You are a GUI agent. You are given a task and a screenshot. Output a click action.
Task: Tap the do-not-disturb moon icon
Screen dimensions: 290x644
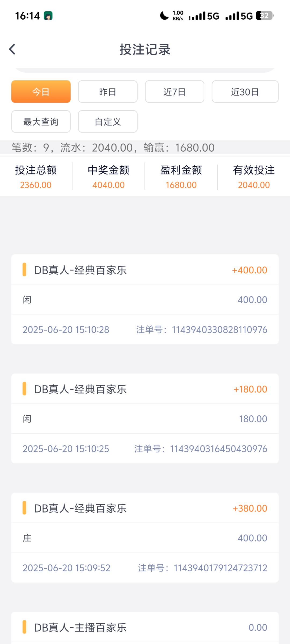click(164, 16)
